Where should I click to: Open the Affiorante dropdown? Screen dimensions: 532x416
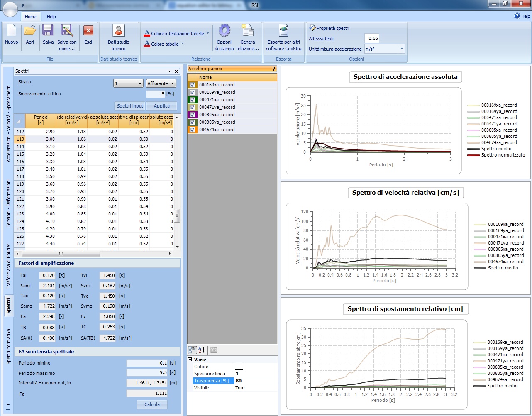161,83
